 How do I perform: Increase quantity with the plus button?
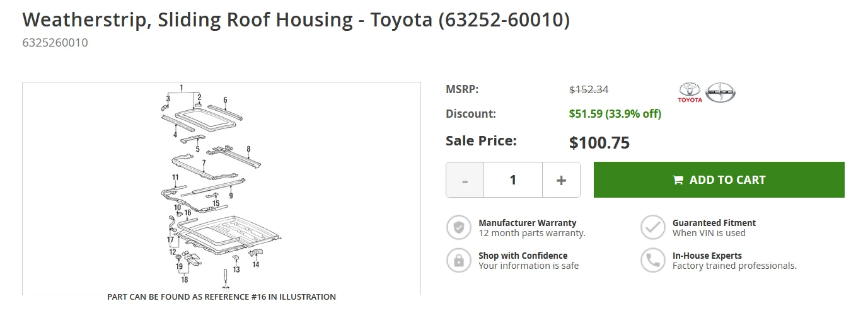[561, 180]
